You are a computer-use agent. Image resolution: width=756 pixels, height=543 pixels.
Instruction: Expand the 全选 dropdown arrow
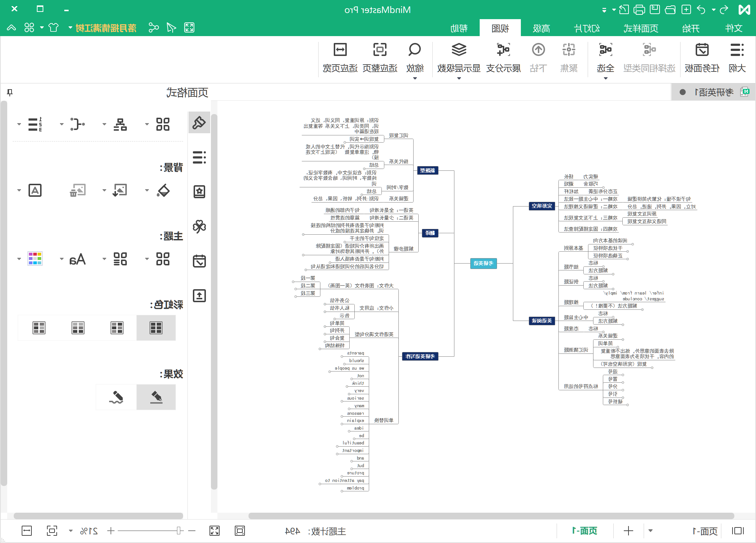pyautogui.click(x=606, y=78)
